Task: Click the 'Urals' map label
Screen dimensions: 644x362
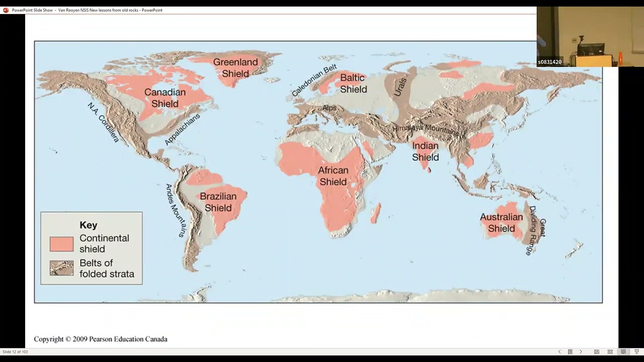Action: [400, 87]
